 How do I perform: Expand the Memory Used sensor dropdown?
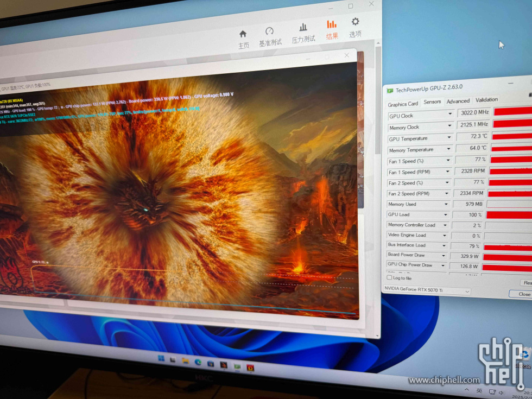pyautogui.click(x=446, y=204)
